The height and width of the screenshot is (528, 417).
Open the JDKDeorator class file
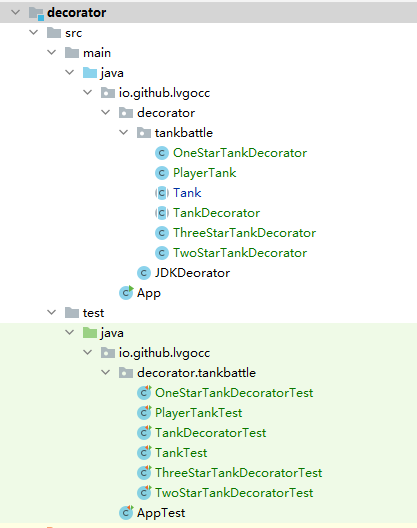[192, 273]
